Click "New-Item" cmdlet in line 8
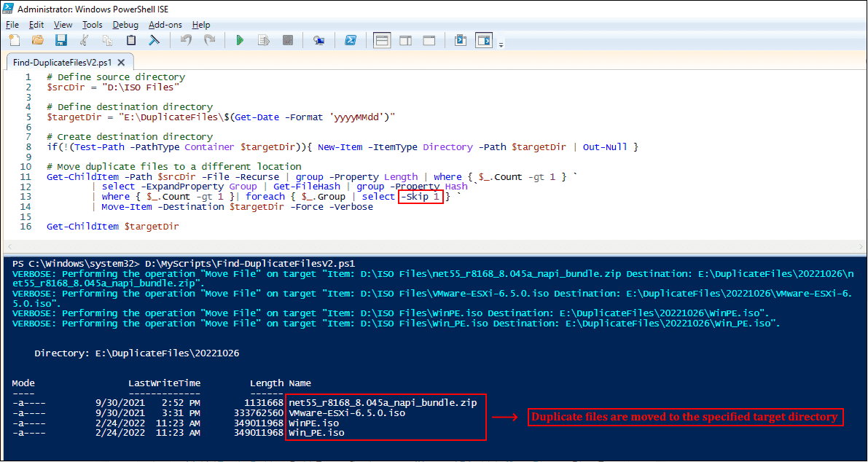This screenshot has width=868, height=462. coord(340,147)
